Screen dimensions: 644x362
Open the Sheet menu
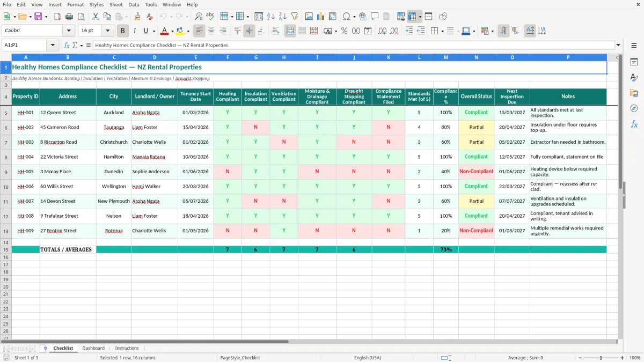[x=116, y=4]
